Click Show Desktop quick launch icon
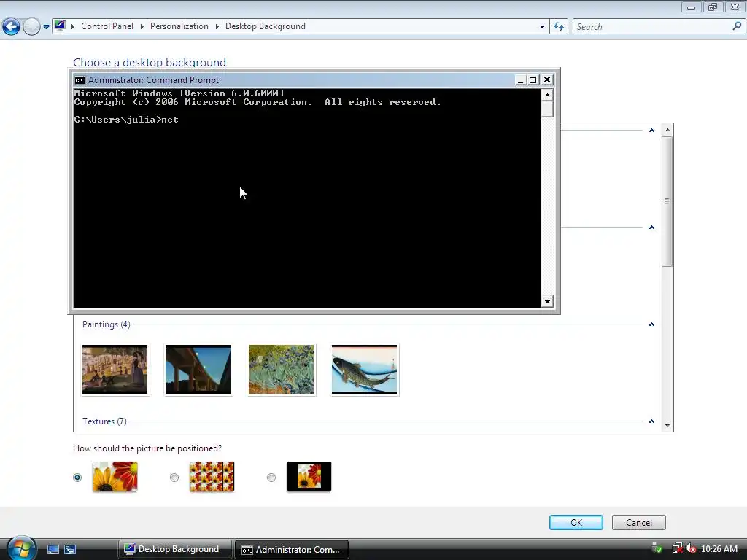This screenshot has height=560, width=747. pyautogui.click(x=53, y=549)
